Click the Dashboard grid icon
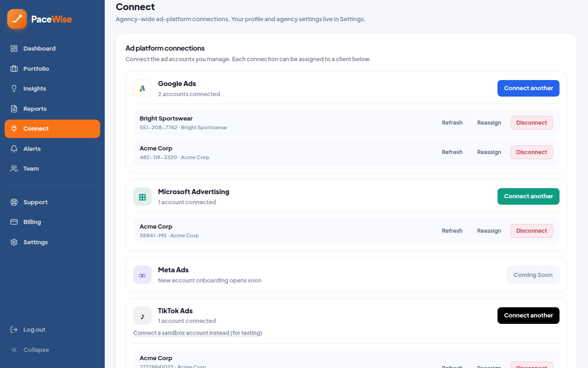The width and height of the screenshot is (588, 368). (14, 48)
